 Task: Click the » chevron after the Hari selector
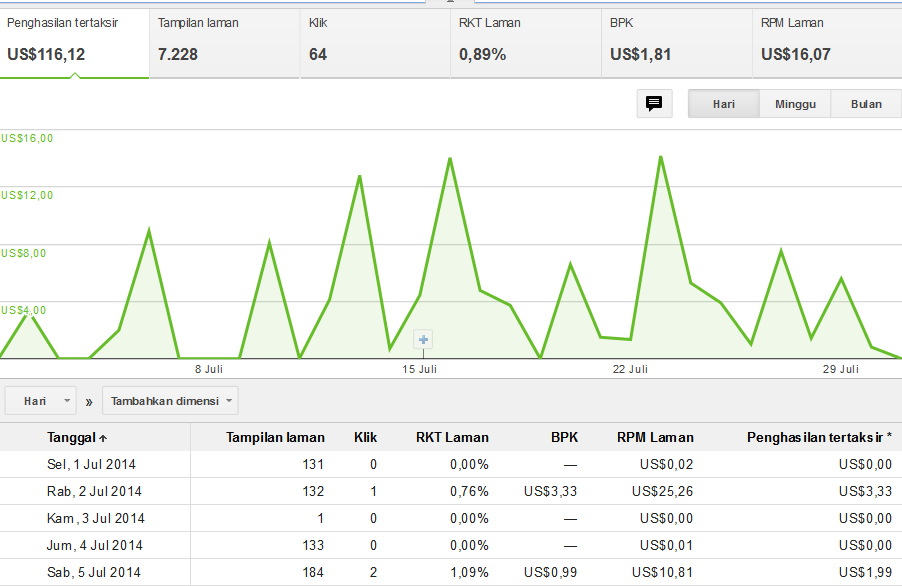pos(88,400)
